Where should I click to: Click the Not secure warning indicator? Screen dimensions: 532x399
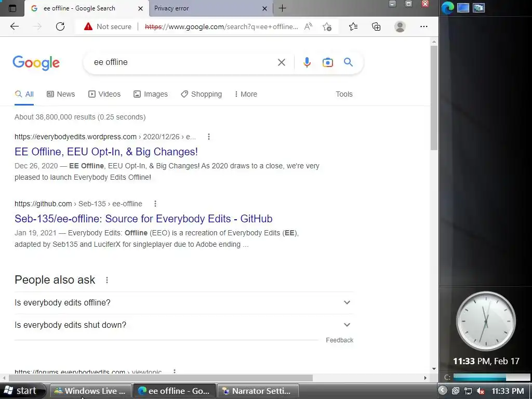coord(108,26)
